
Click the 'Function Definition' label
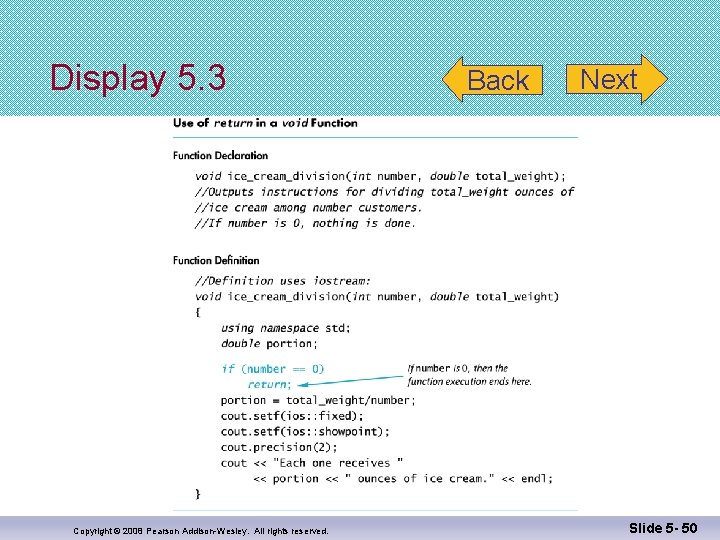click(x=216, y=260)
